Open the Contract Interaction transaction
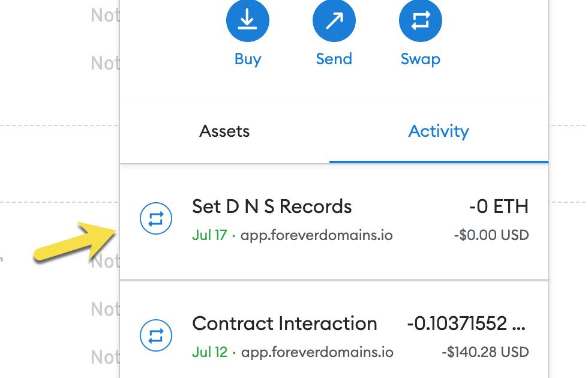The width and height of the screenshot is (588, 378). [x=284, y=324]
